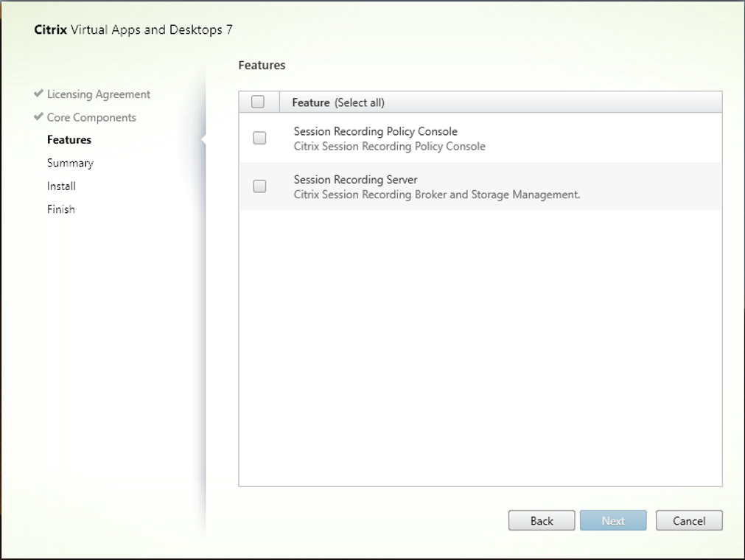Select the Finish step in sidebar
The image size is (745, 560).
60,209
